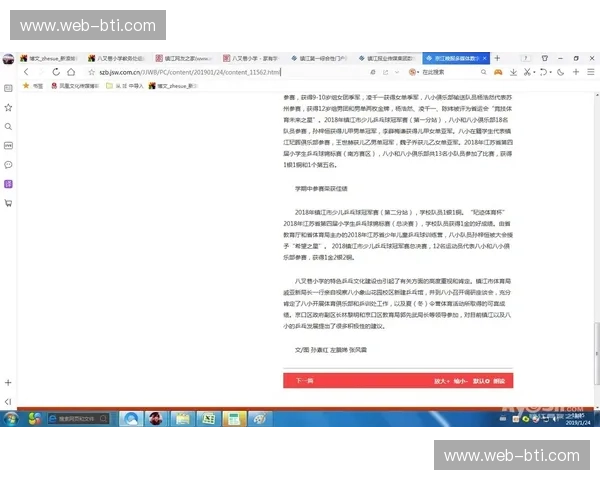Open the 从 IE 中导入 bookmark folder

[x=124, y=86]
